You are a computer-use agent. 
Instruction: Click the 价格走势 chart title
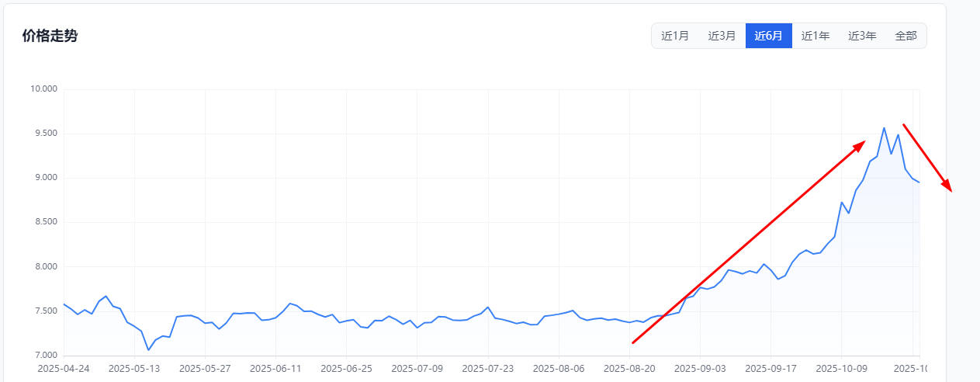50,36
